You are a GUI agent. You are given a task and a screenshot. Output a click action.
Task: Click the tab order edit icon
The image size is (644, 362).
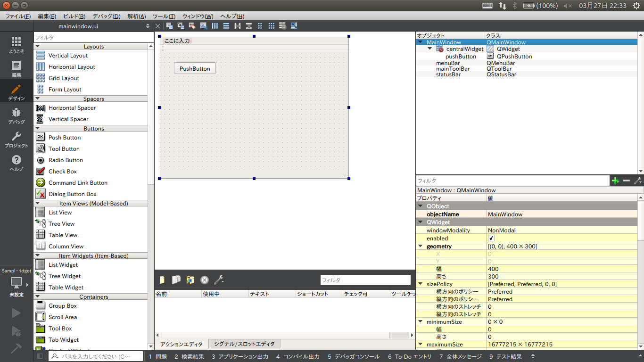coord(203,26)
